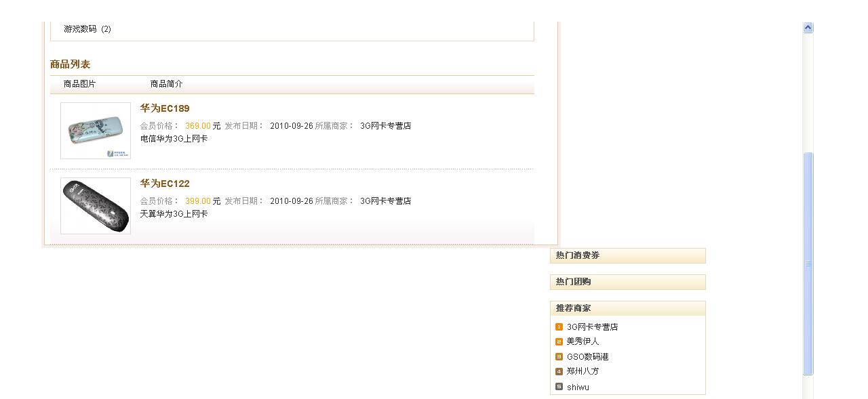868x399 pixels.
Task: Click the 2010-09-26 date of 华为EC122
Action: tap(292, 201)
